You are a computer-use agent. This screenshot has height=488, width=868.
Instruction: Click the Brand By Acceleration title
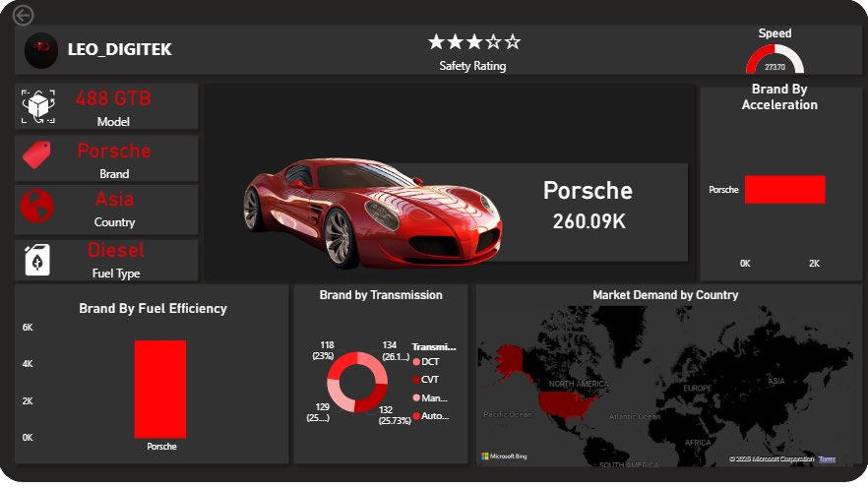click(x=779, y=96)
